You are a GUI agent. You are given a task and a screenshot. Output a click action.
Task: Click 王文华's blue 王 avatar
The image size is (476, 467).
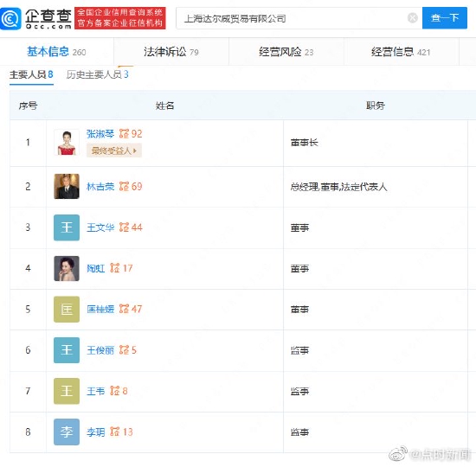pyautogui.click(x=67, y=227)
